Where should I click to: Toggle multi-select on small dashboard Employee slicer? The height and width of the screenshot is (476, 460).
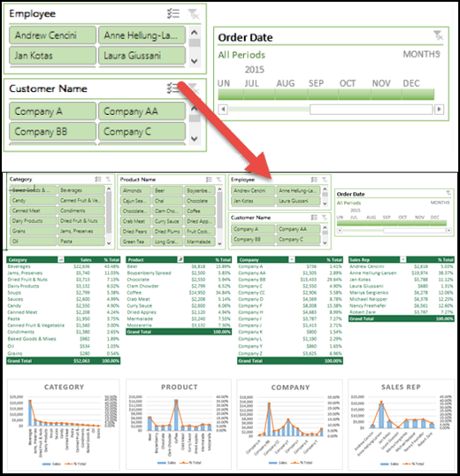click(314, 180)
